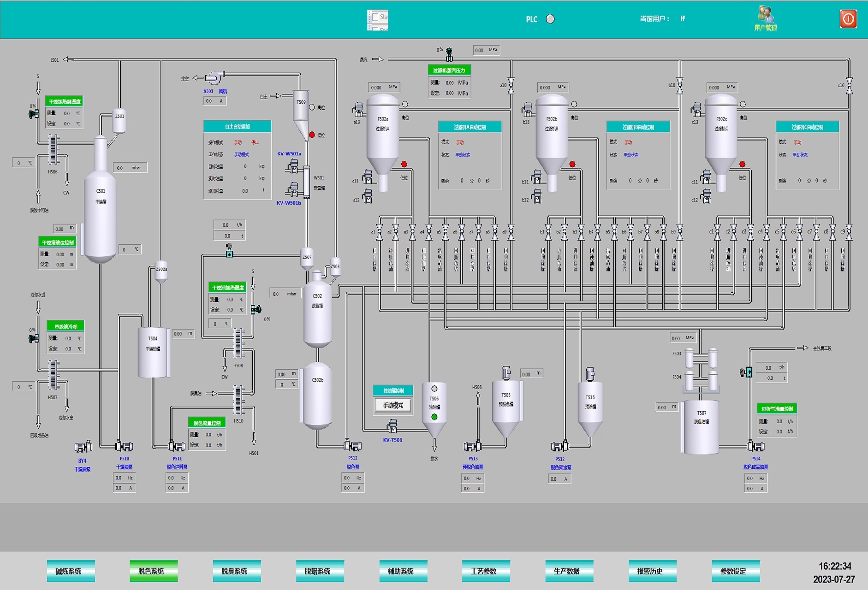
Task: Click F502a 高位 level indicator
Action: [x=405, y=104]
